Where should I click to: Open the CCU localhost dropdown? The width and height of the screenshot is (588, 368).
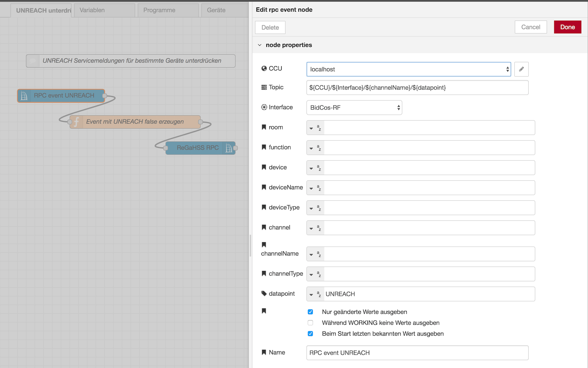409,69
